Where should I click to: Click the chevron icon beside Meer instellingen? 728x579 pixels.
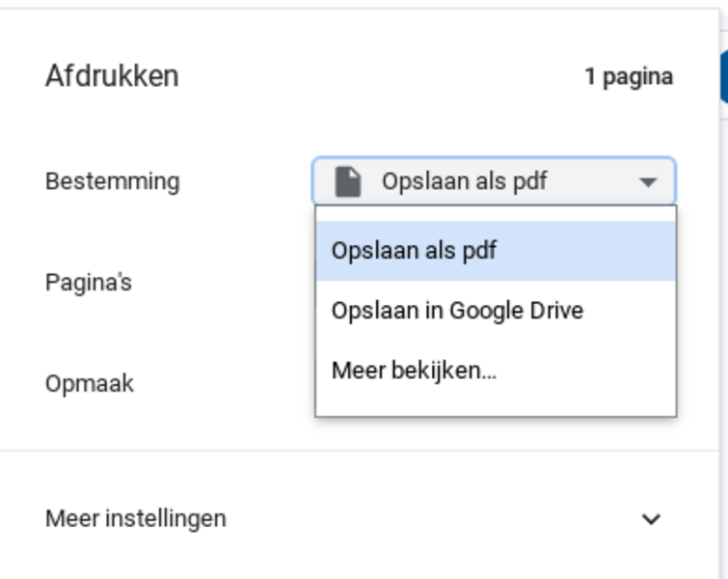(x=652, y=519)
